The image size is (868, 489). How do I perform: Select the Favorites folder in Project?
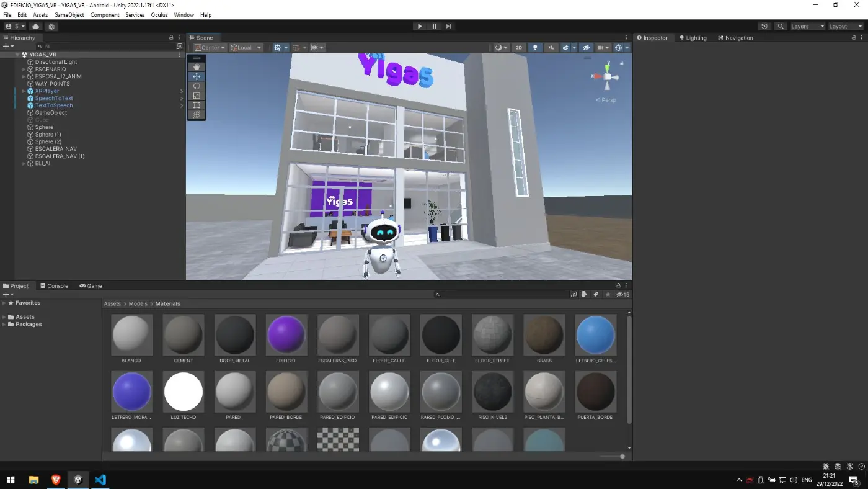click(28, 303)
